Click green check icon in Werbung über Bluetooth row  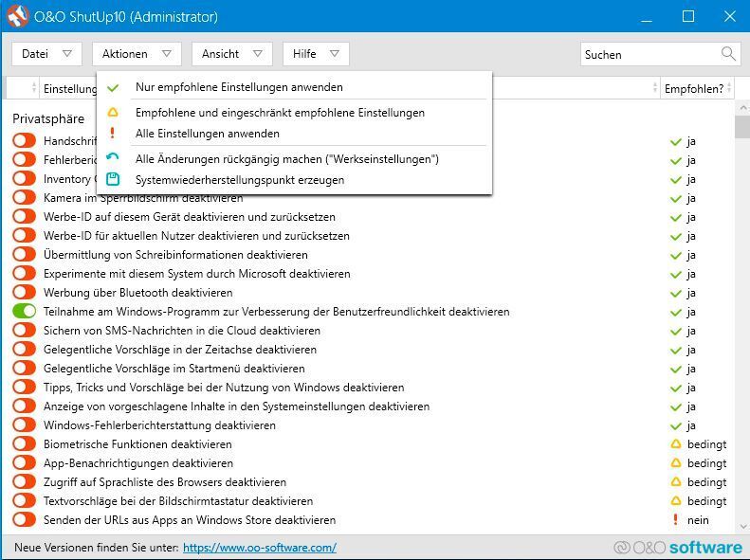tap(675, 294)
